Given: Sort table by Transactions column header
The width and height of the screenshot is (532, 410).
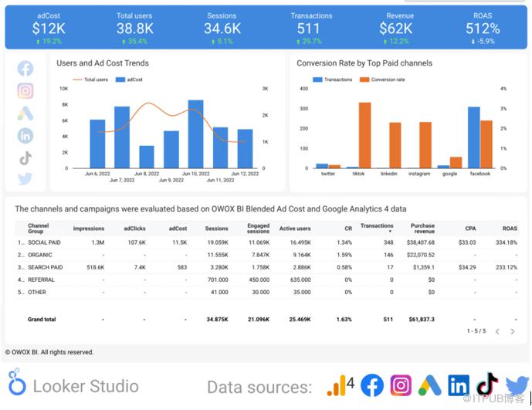Looking at the screenshot, I should click(x=377, y=227).
